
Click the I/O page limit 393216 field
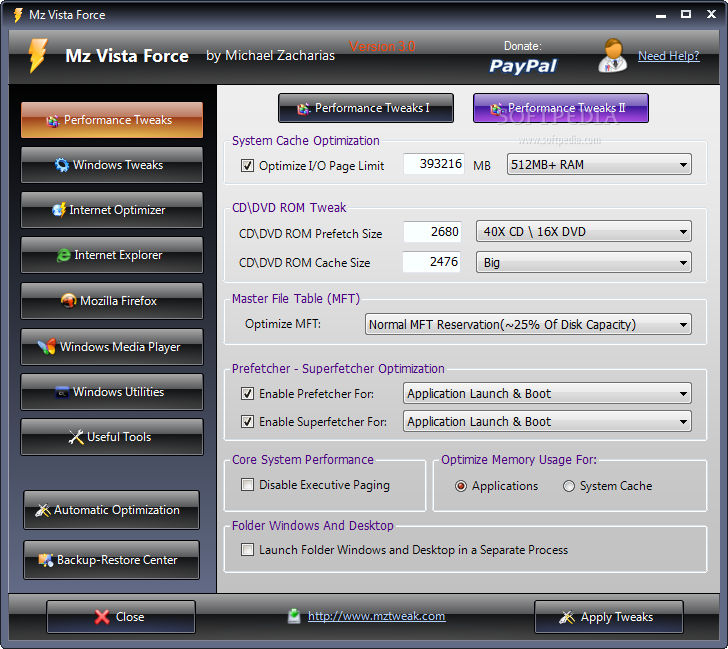(x=434, y=164)
